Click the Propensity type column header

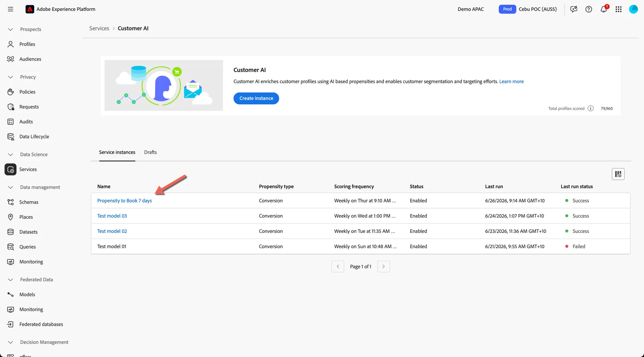click(276, 186)
